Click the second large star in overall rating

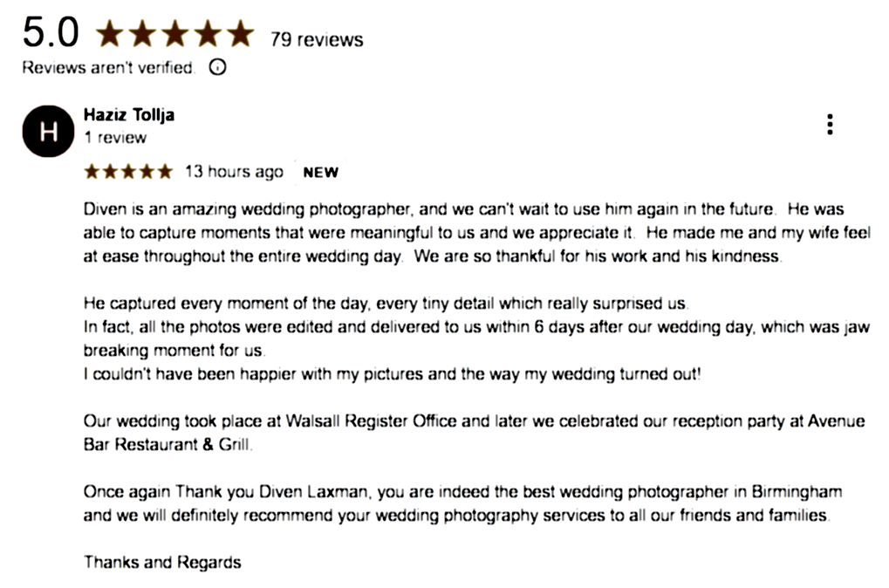click(142, 33)
